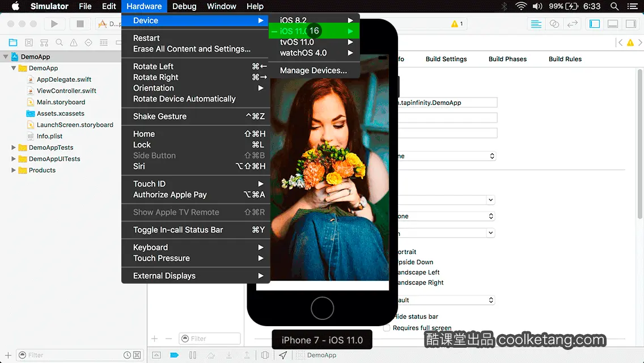Pause program execution in debug bar

point(193,355)
